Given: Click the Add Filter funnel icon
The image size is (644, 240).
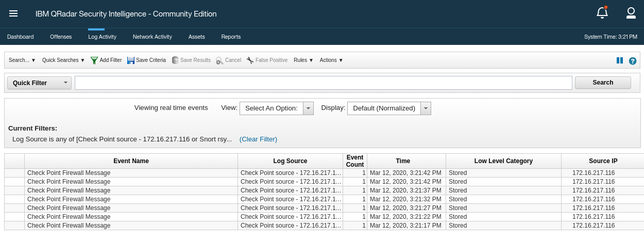Looking at the screenshot, I should point(94,60).
